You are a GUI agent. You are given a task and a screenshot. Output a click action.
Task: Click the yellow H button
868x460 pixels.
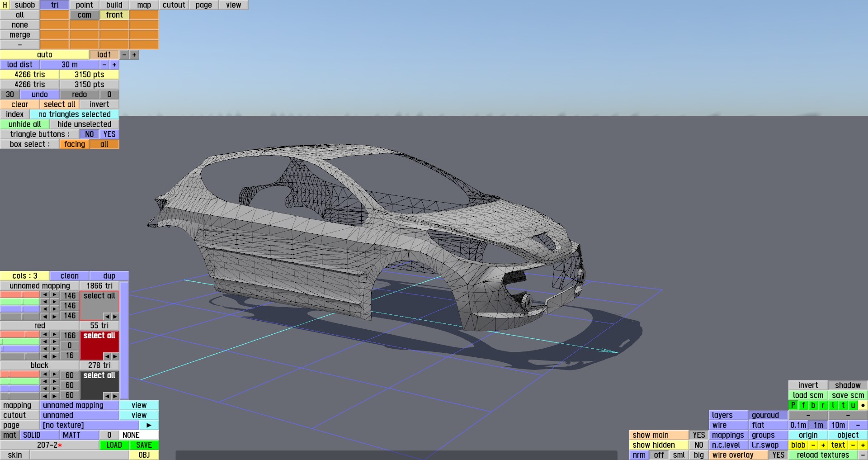coord(5,5)
